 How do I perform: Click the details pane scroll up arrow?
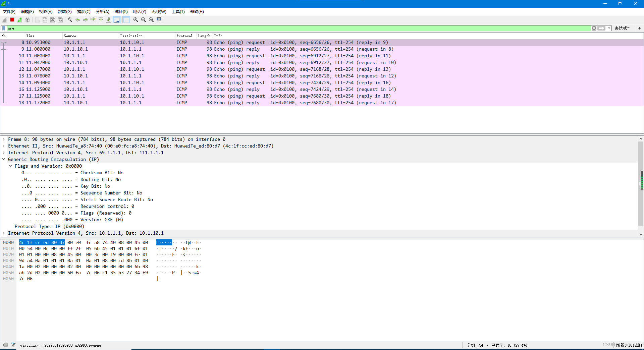coord(641,139)
